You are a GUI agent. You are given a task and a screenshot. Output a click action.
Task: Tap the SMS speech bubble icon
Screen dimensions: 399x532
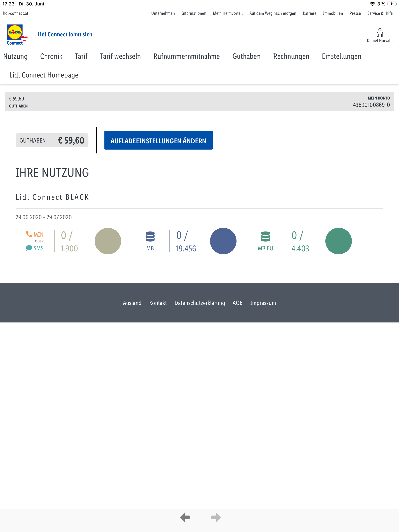pyautogui.click(x=29, y=248)
